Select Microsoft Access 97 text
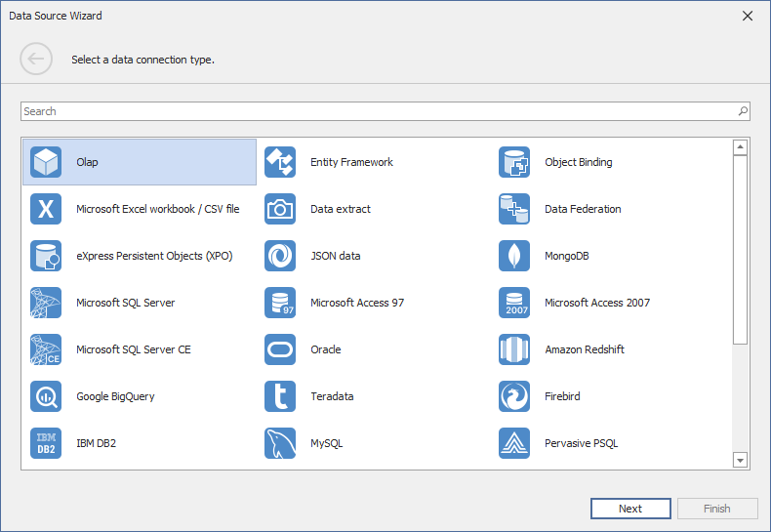771x532 pixels. (357, 303)
